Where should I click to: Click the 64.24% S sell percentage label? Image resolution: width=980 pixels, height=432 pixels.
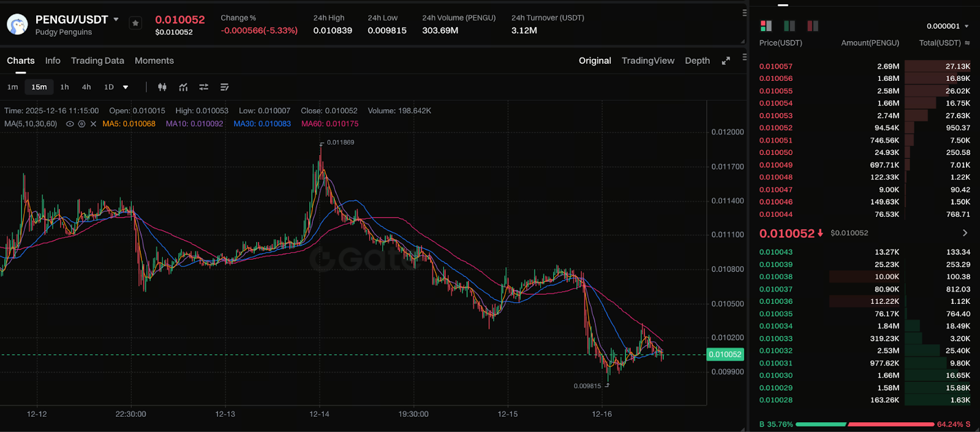coord(954,424)
